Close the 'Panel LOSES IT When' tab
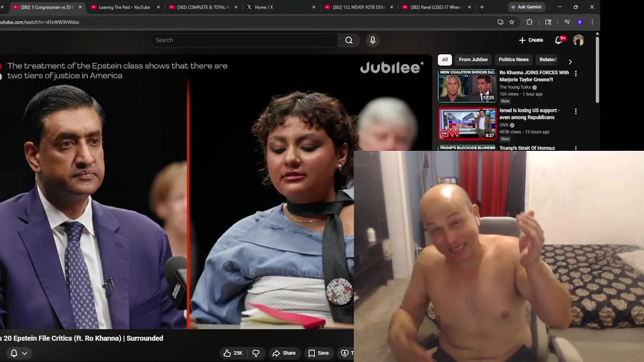The image size is (644, 362). pyautogui.click(x=469, y=7)
